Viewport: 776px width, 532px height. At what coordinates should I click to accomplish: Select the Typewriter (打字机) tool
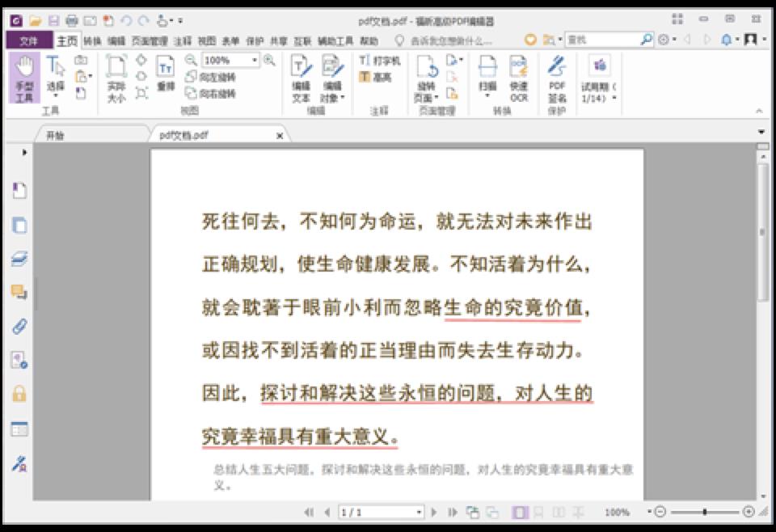coord(379,61)
